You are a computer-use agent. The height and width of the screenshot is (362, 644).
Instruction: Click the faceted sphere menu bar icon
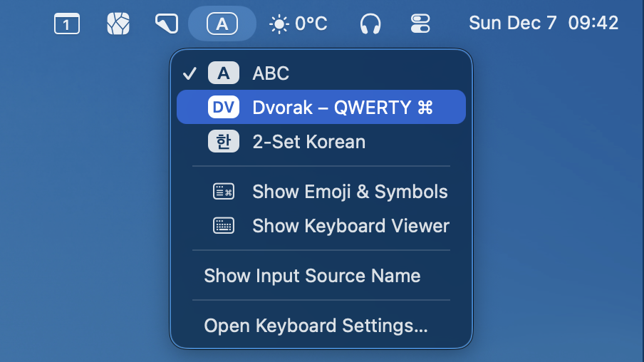118,24
